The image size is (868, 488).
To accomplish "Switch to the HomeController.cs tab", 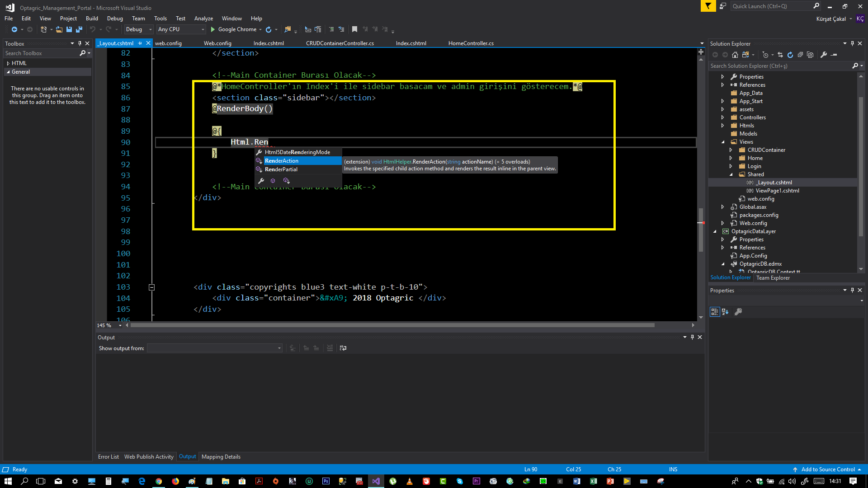I will (471, 43).
